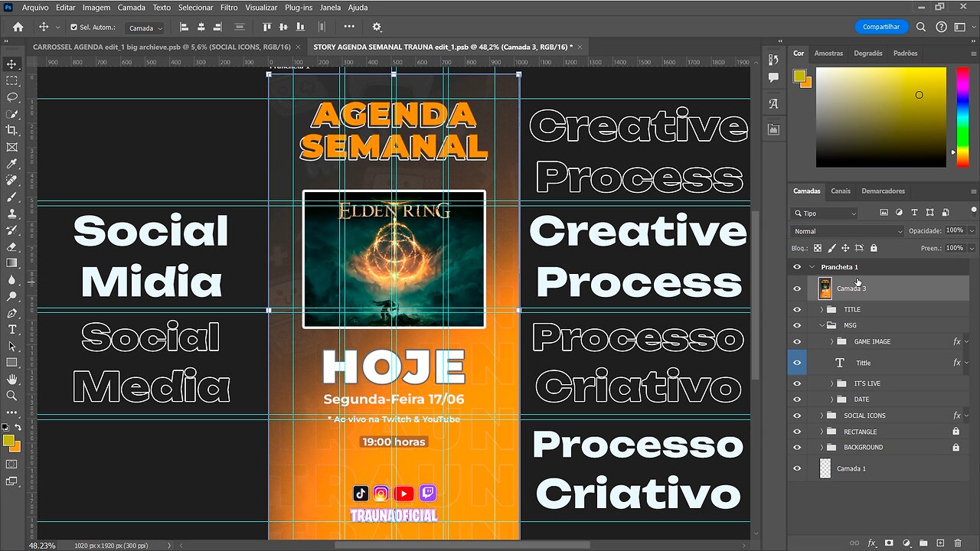
Task: Toggle the Sel. Autom. checkbox
Action: coord(73,28)
